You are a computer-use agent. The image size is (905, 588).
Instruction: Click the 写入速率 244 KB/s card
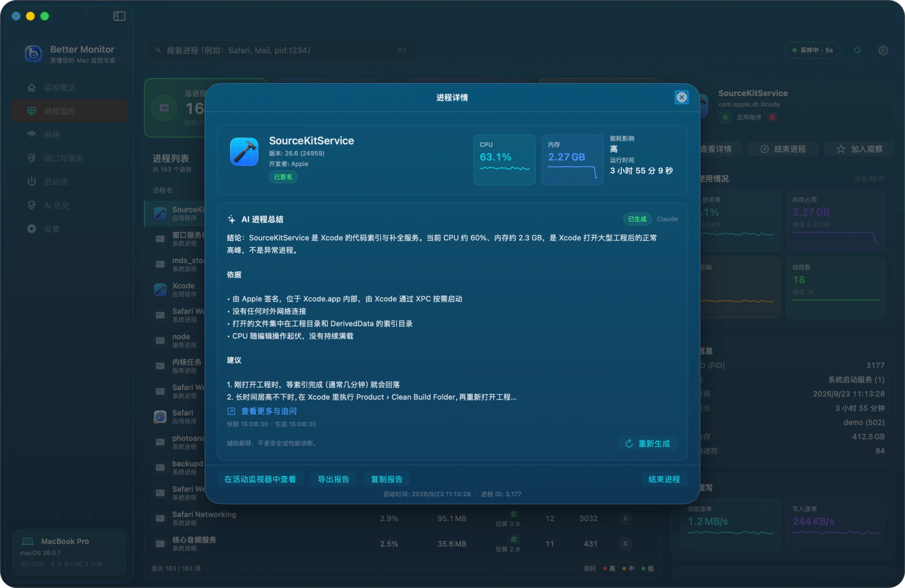point(836,524)
